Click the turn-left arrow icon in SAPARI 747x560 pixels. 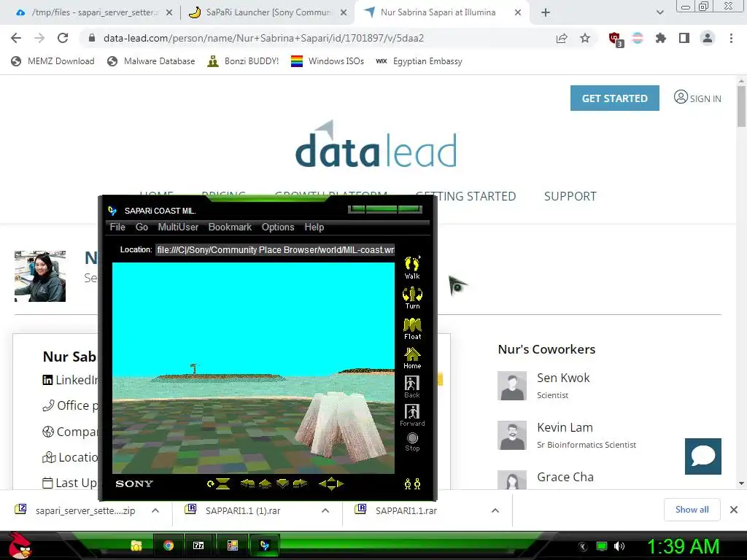(247, 484)
